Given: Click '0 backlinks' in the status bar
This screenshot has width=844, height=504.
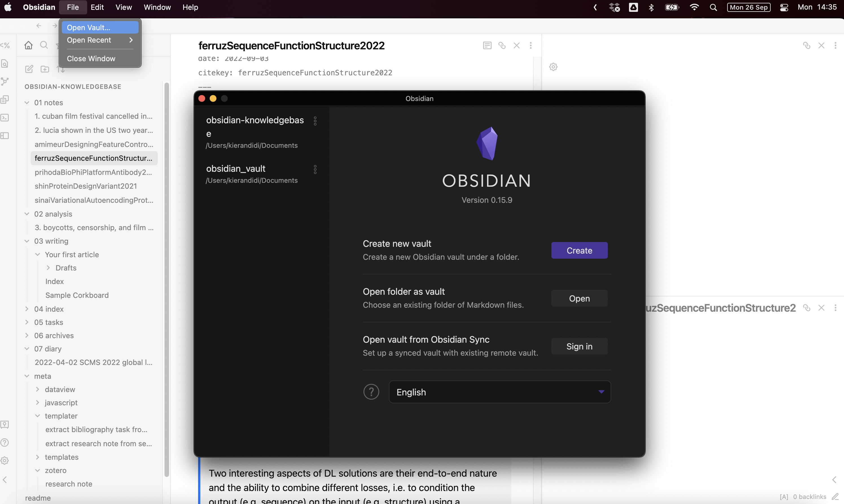Looking at the screenshot, I should (x=809, y=497).
